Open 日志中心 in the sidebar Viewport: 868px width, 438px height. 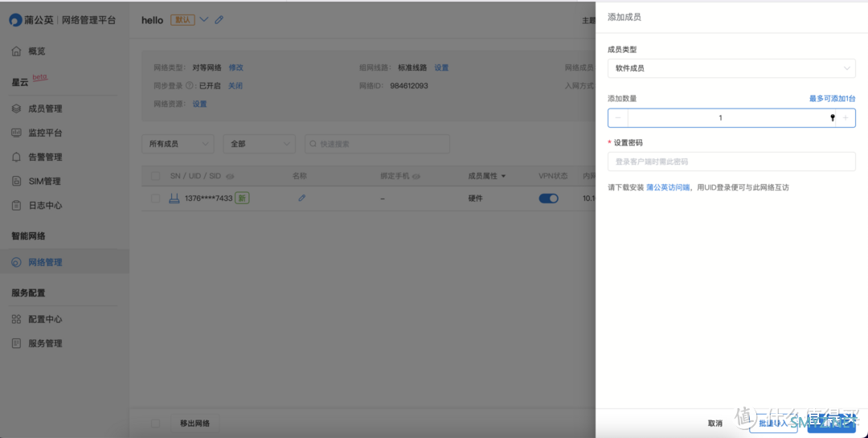tap(45, 206)
